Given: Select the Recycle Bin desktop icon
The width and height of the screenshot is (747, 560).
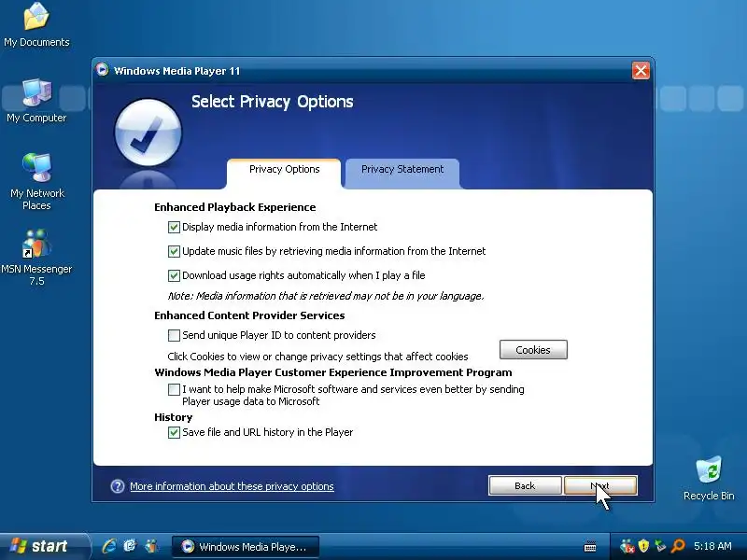Looking at the screenshot, I should (x=709, y=478).
